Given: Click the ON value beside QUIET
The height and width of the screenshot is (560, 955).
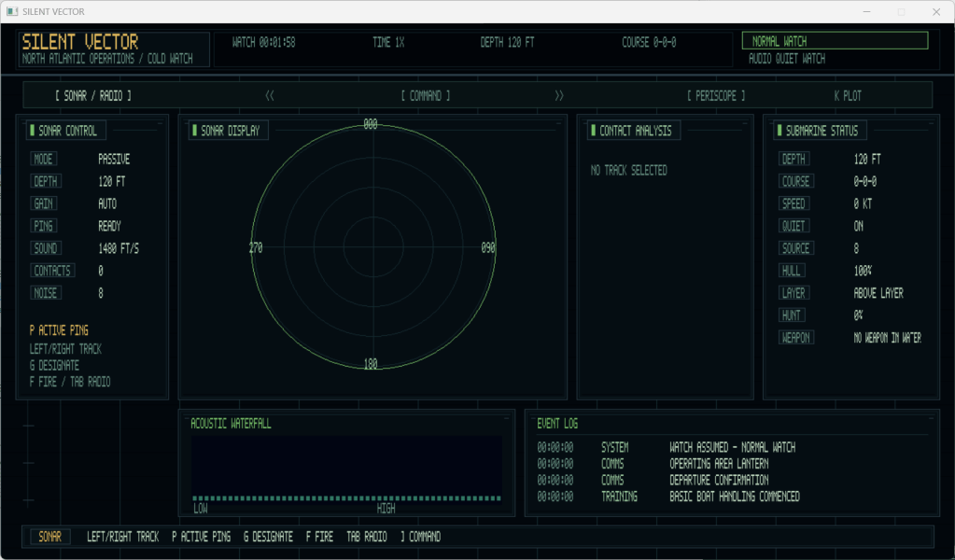Looking at the screenshot, I should 858,226.
